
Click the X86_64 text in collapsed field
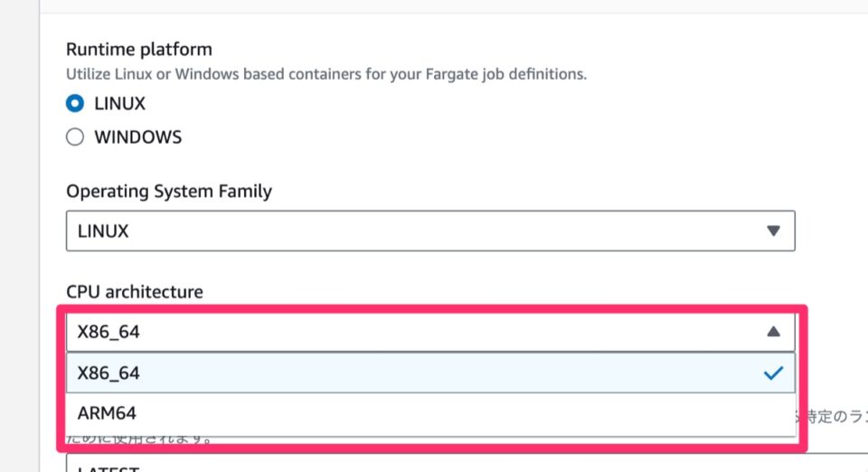point(108,332)
